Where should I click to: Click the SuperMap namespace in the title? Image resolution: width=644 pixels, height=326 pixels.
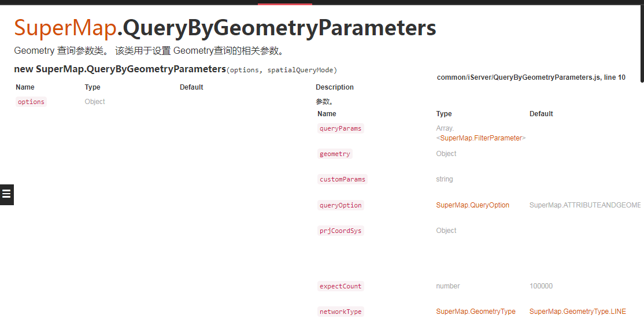pyautogui.click(x=65, y=28)
